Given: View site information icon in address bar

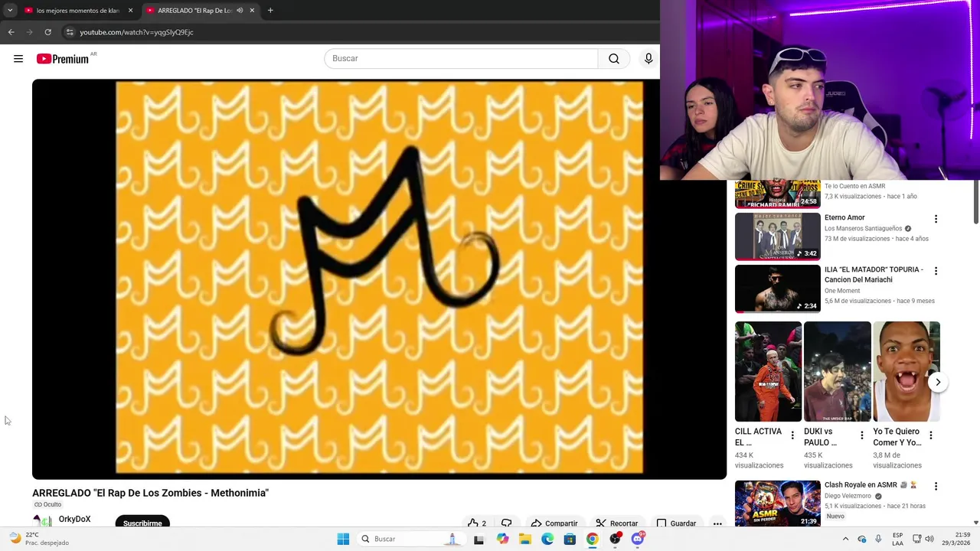Looking at the screenshot, I should (70, 32).
